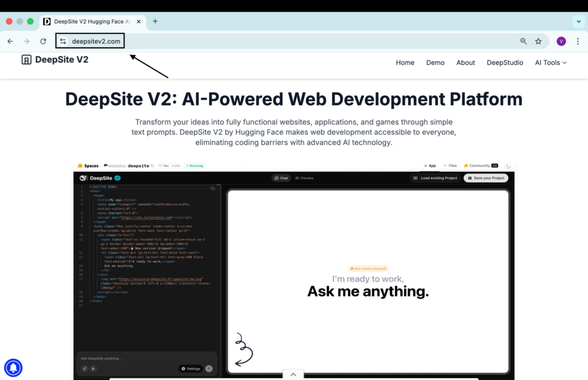Viewport: 588px width, 380px height.
Task: Open the site information icon in address bar
Action: [x=63, y=41]
